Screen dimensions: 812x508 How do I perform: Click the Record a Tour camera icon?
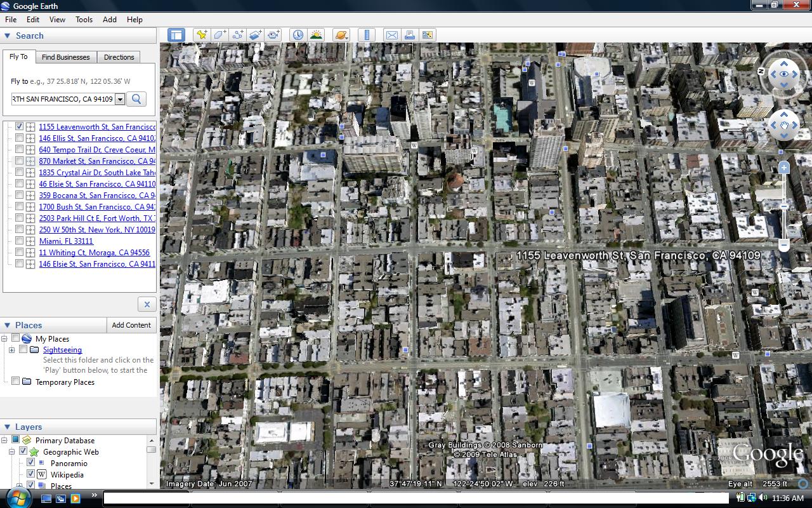click(273, 35)
